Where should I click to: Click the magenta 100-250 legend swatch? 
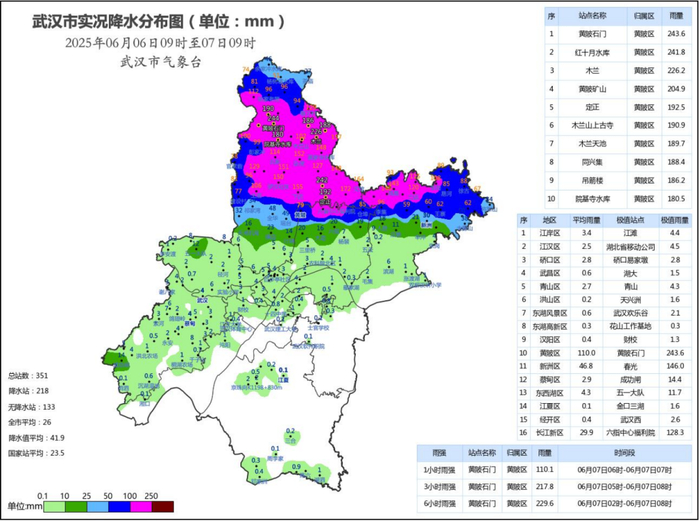click(141, 507)
